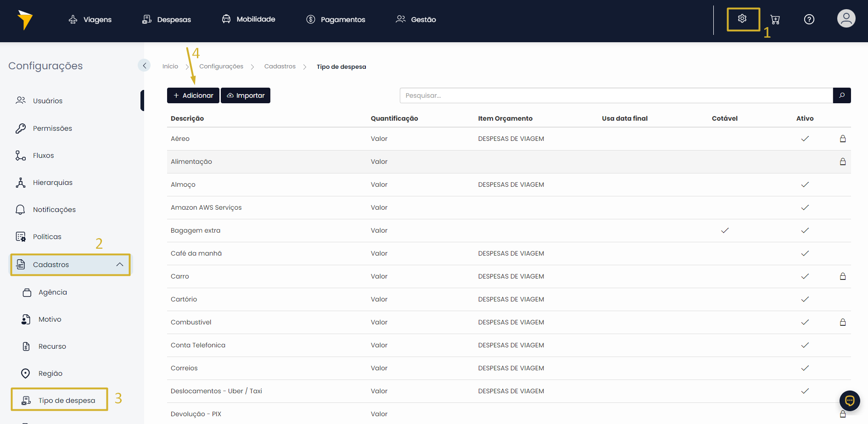Toggle Ativo checkmark for Deslocamentos - Uber / Taxi
868x424 pixels.
point(805,391)
